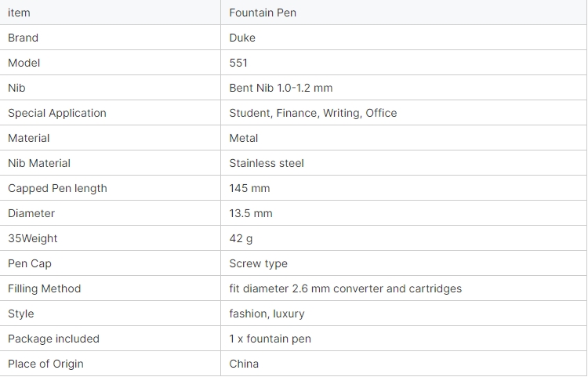Click the 'Capped Pen length' label
This screenshot has width=588, height=377.
57,188
